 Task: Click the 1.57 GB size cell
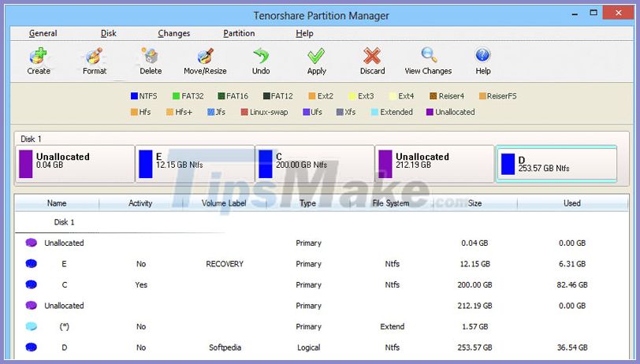(474, 327)
